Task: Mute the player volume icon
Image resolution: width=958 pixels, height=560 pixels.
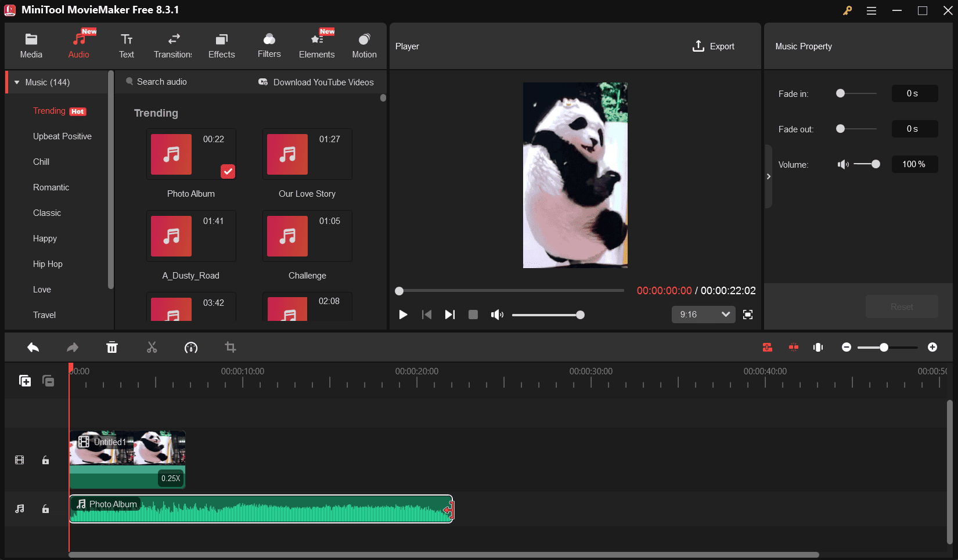Action: [x=497, y=315]
